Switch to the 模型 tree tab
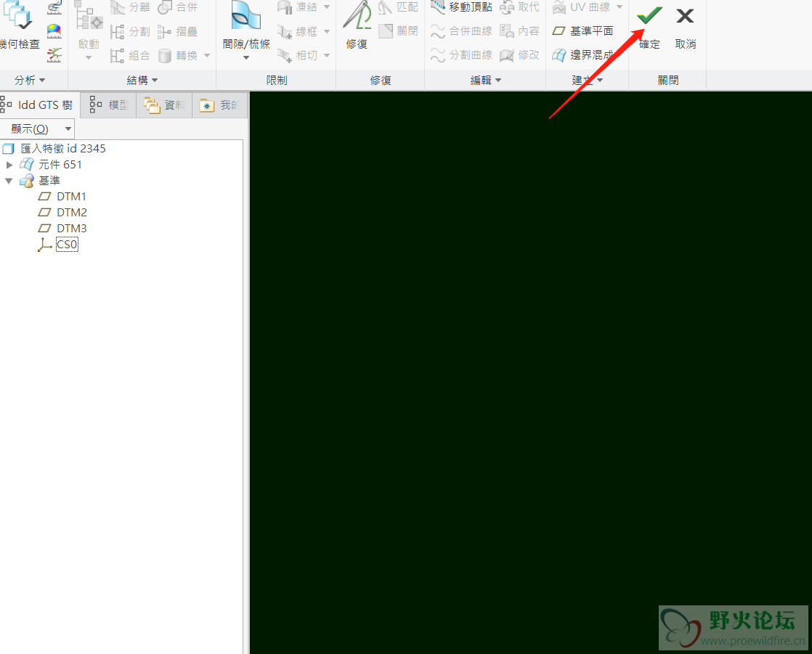 (109, 105)
